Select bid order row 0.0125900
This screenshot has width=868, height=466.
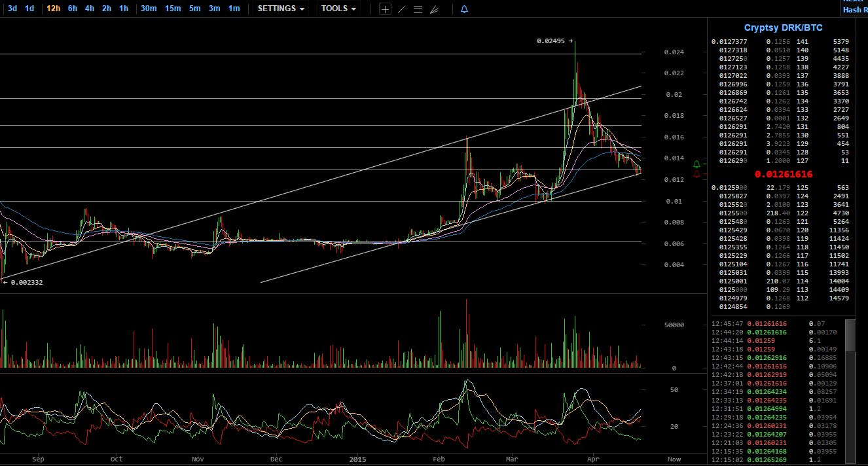click(780, 188)
